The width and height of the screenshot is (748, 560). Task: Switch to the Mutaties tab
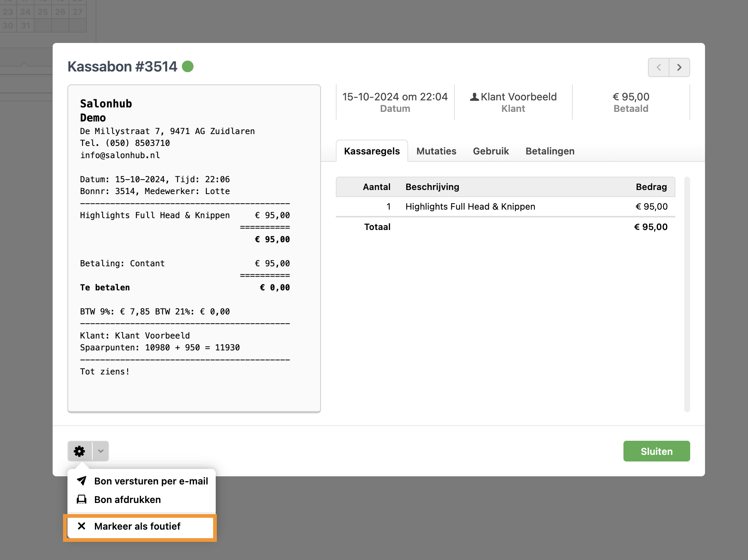436,151
